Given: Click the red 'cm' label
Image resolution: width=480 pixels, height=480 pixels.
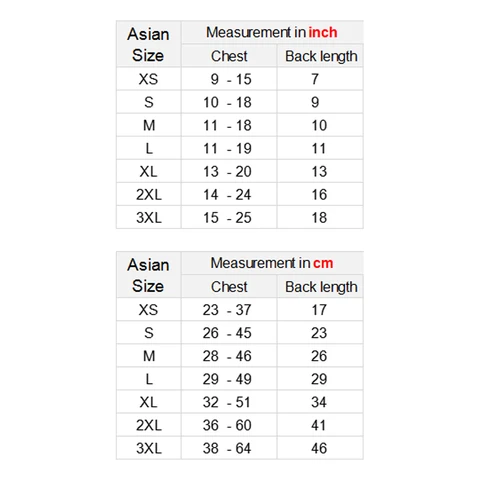Looking at the screenshot, I should 323,263.
